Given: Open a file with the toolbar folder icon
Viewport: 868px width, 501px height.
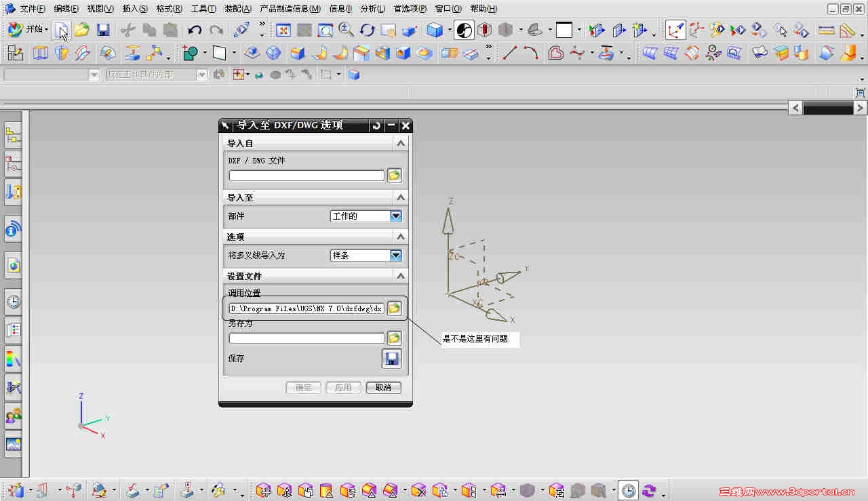Looking at the screenshot, I should pyautogui.click(x=82, y=30).
